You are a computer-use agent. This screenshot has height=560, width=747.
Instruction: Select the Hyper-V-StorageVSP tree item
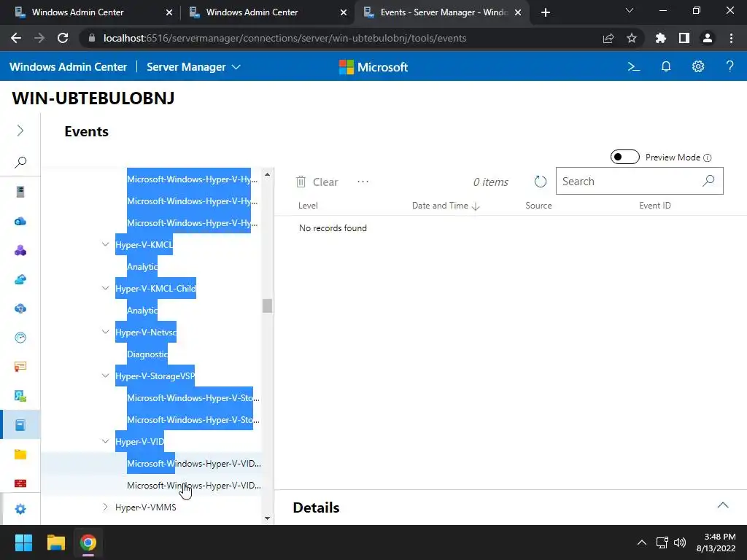coord(155,376)
